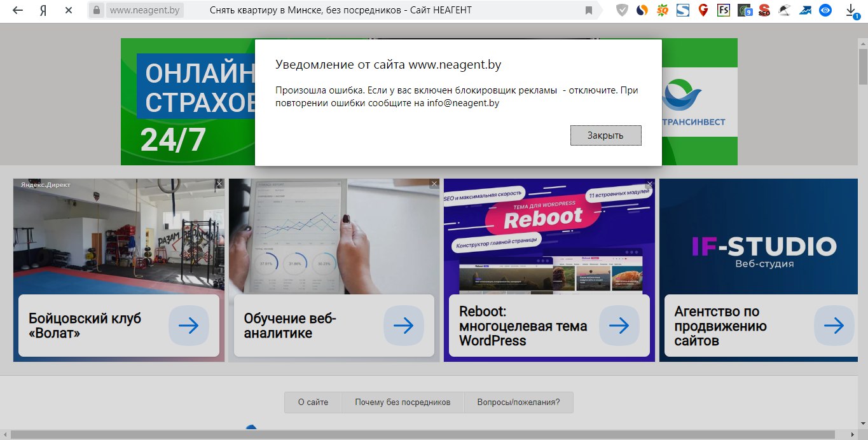This screenshot has width=868, height=440.
Task: Click the gym photo thumbnail
Action: click(x=119, y=235)
